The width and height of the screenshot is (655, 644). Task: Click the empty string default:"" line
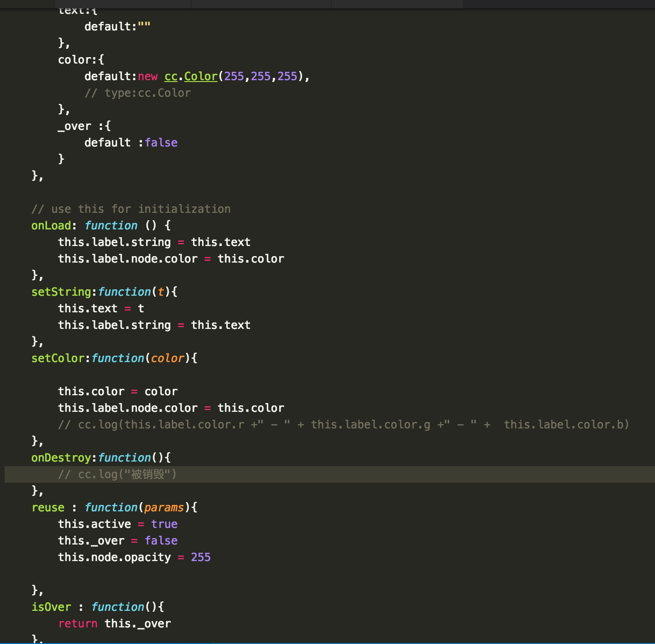117,27
